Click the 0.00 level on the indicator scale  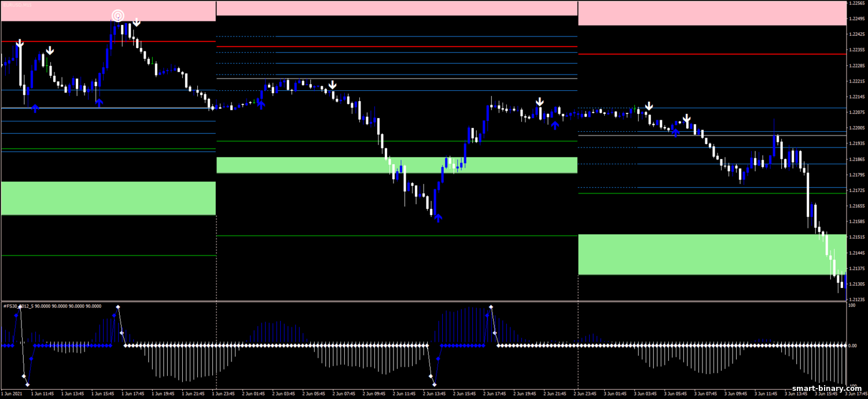coord(853,346)
